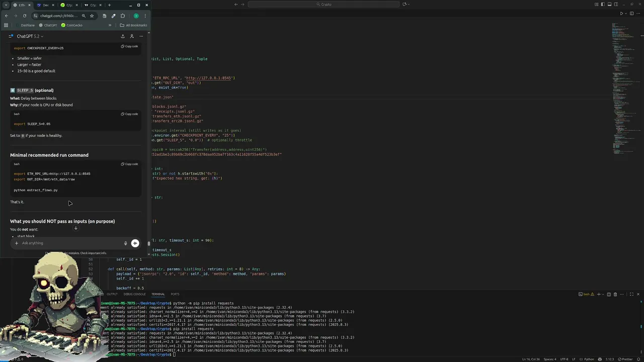Click the Ask anything input field

click(70, 243)
